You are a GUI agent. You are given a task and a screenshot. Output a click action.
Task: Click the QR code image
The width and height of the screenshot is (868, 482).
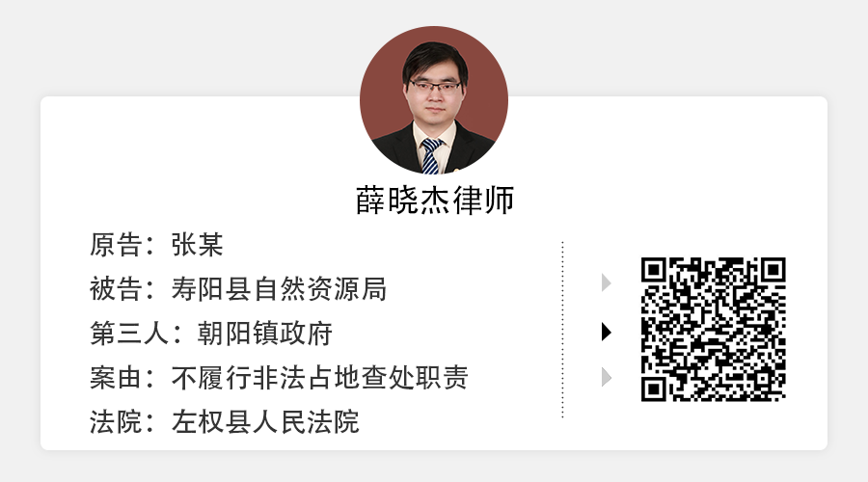pos(714,330)
